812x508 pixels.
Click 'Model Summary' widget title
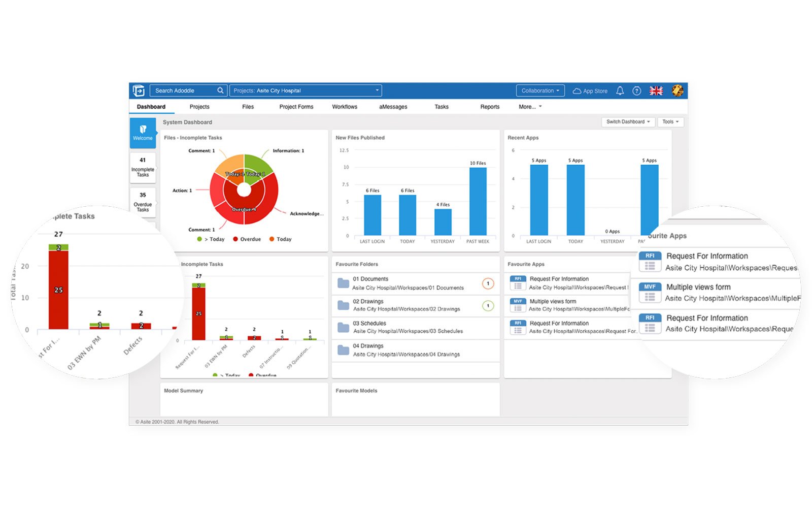pyautogui.click(x=184, y=391)
